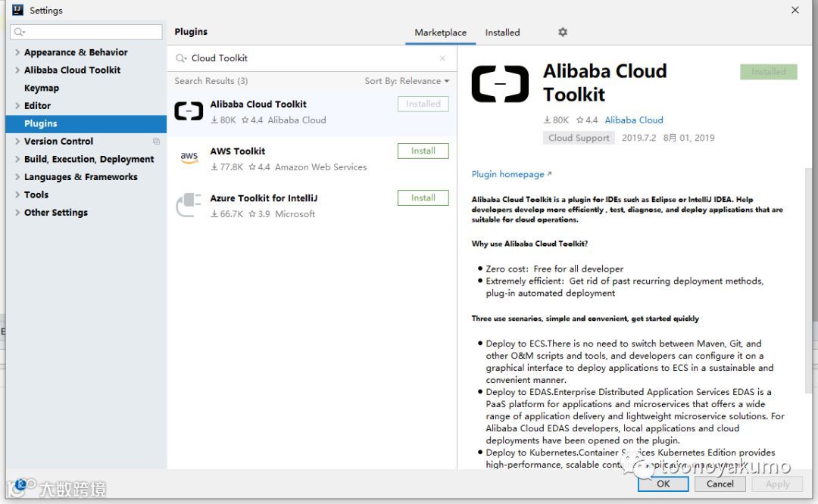This screenshot has height=504, width=818.
Task: Click the version 2019.7.2 text
Action: click(x=638, y=138)
